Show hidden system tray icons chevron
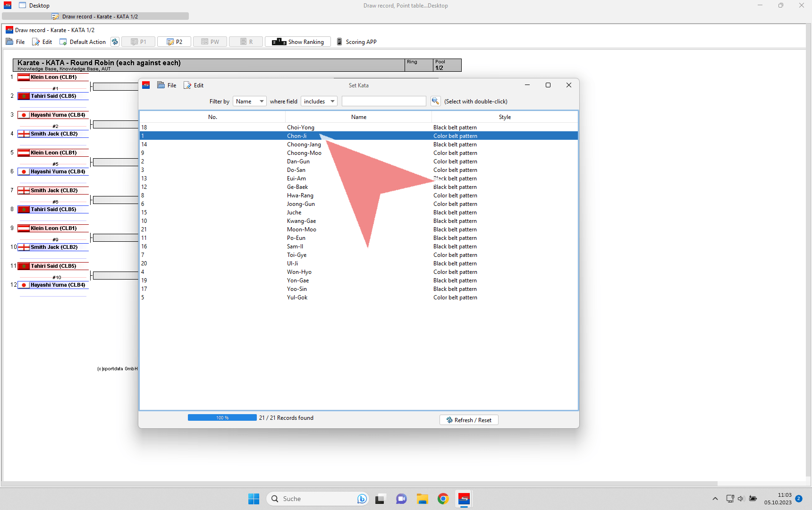This screenshot has width=812, height=510. point(715,499)
